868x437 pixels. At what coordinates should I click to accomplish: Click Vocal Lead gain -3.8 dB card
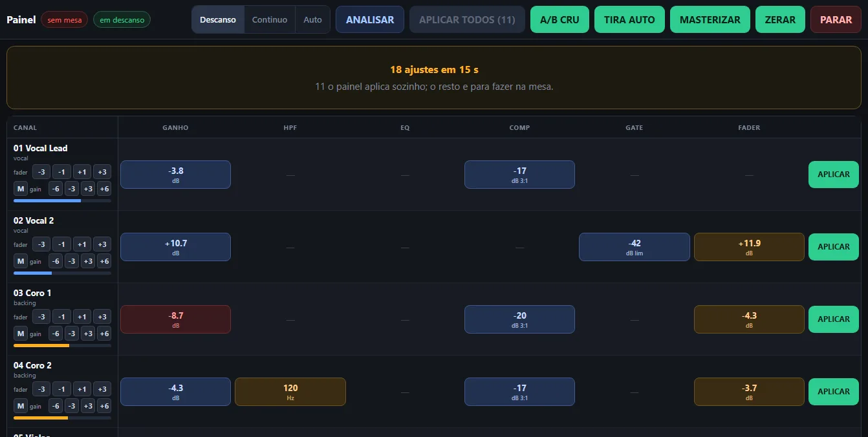[x=175, y=175]
